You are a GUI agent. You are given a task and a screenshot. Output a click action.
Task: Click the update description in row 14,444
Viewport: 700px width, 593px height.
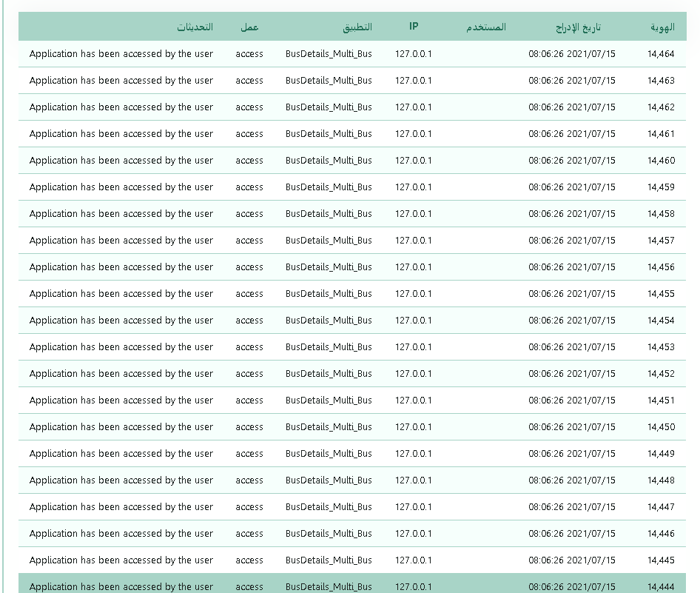121,587
